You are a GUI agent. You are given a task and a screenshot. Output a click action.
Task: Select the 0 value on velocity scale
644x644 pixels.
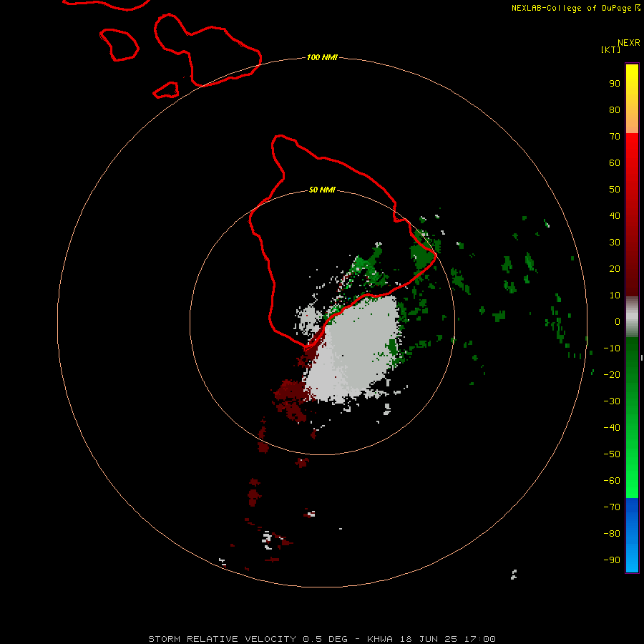(618, 321)
